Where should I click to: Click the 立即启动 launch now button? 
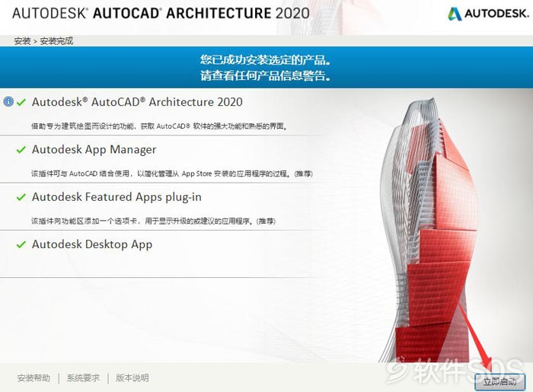click(x=499, y=381)
